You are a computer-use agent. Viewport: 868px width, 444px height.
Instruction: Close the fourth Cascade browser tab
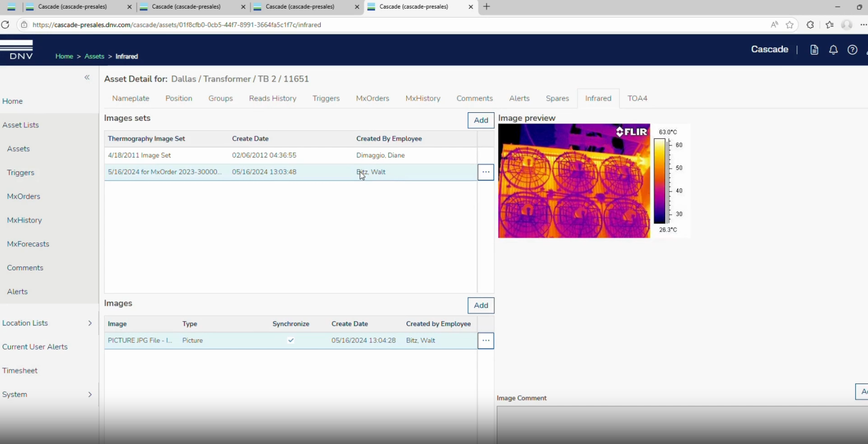pos(471,7)
